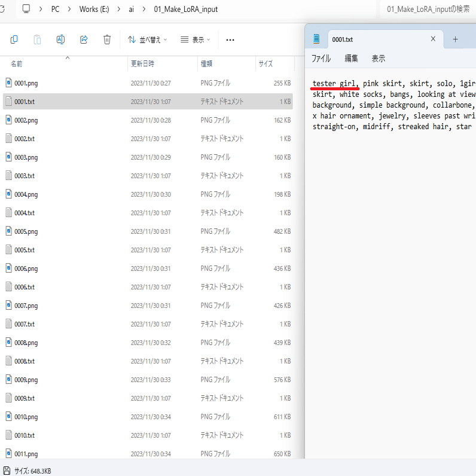Click the Share icon in toolbar
Screen dimensions: 476x476
pyautogui.click(x=84, y=39)
